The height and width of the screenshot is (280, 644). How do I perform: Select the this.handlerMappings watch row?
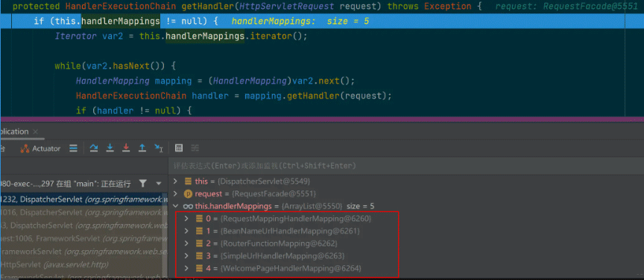click(405, 206)
